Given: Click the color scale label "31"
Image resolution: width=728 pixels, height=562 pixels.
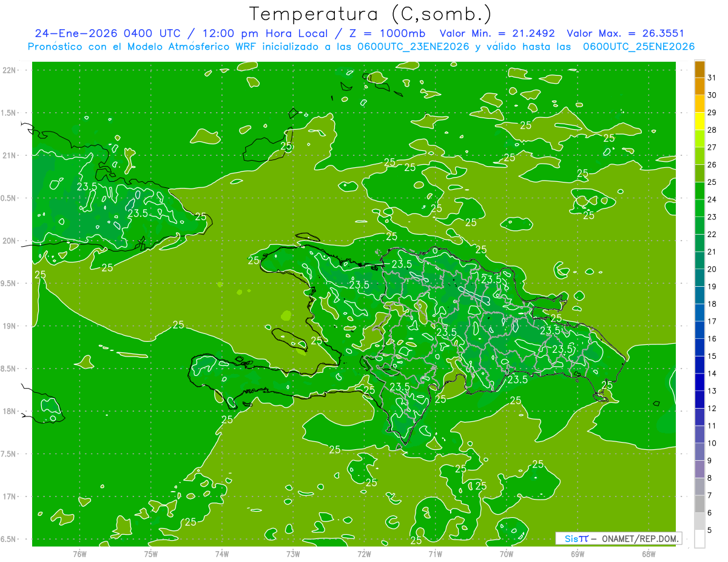Looking at the screenshot, I should (712, 78).
